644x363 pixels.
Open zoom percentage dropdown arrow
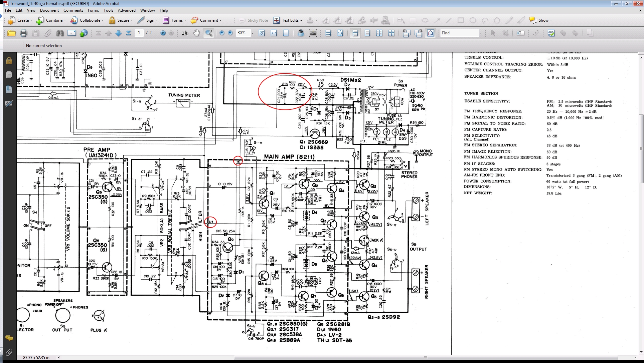(253, 33)
